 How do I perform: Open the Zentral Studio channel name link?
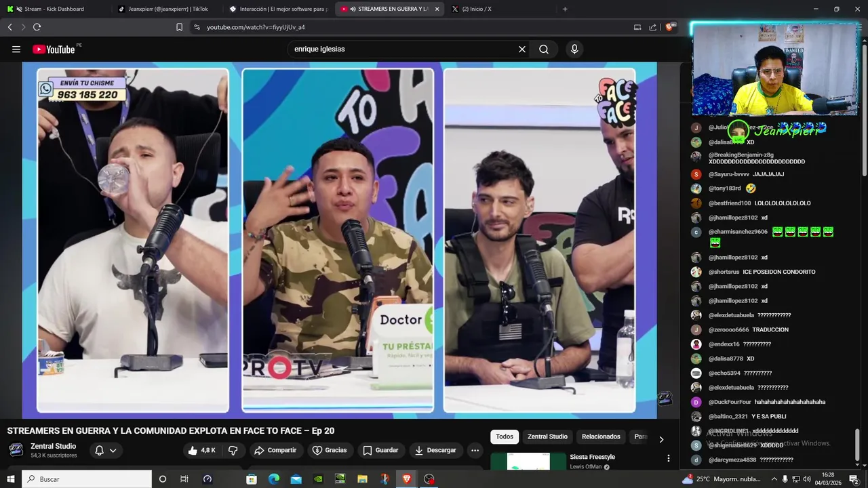tap(53, 446)
